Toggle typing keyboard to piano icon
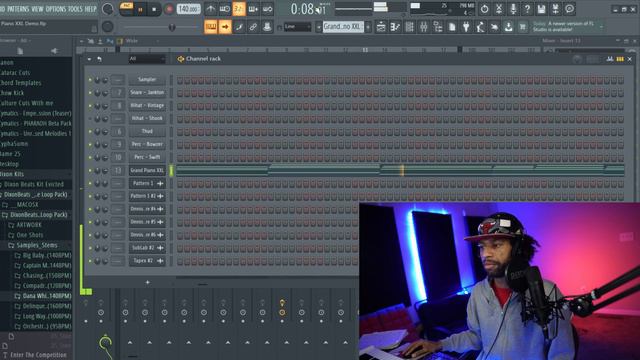The width and height of the screenshot is (640, 360). coord(211,27)
